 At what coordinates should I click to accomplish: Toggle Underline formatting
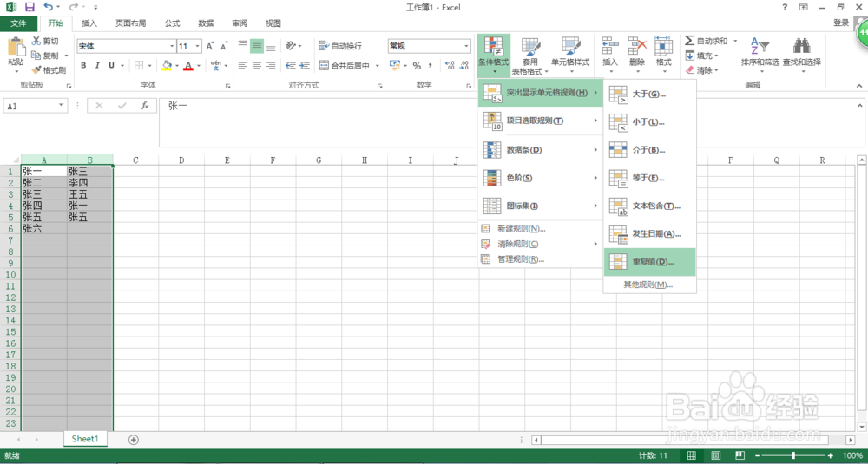[x=112, y=66]
